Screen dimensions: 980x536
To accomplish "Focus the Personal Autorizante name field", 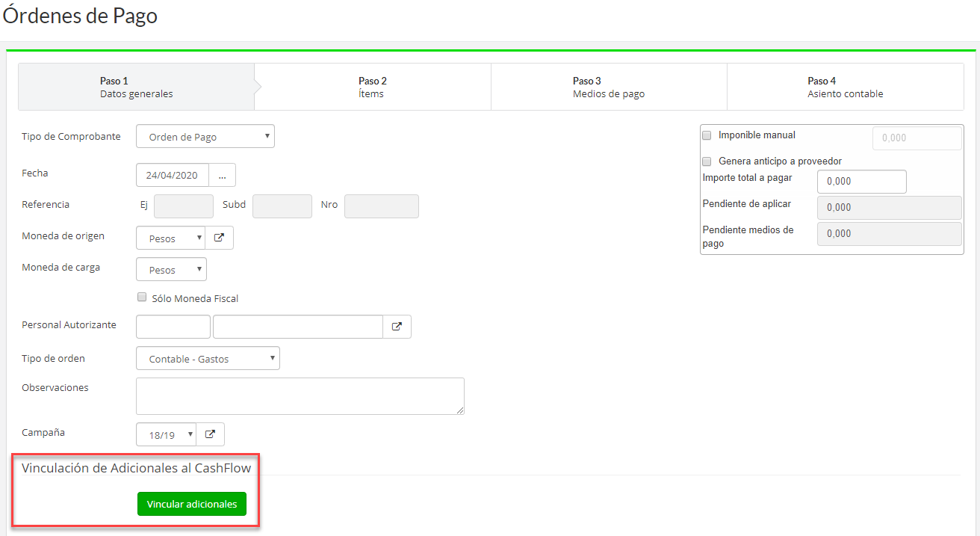I will pyautogui.click(x=298, y=327).
